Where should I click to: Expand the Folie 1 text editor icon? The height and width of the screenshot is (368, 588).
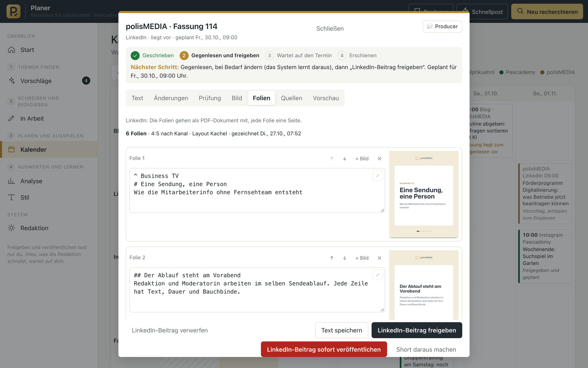coord(377,176)
